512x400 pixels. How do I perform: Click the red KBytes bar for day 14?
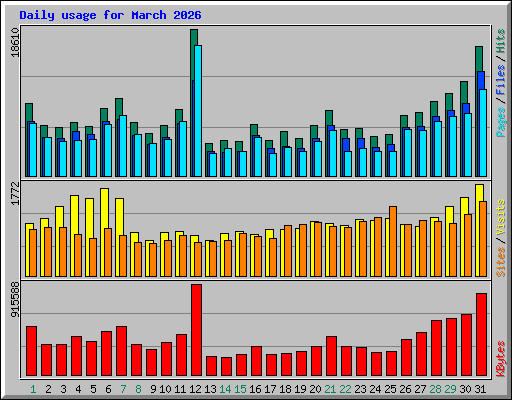click(x=226, y=366)
